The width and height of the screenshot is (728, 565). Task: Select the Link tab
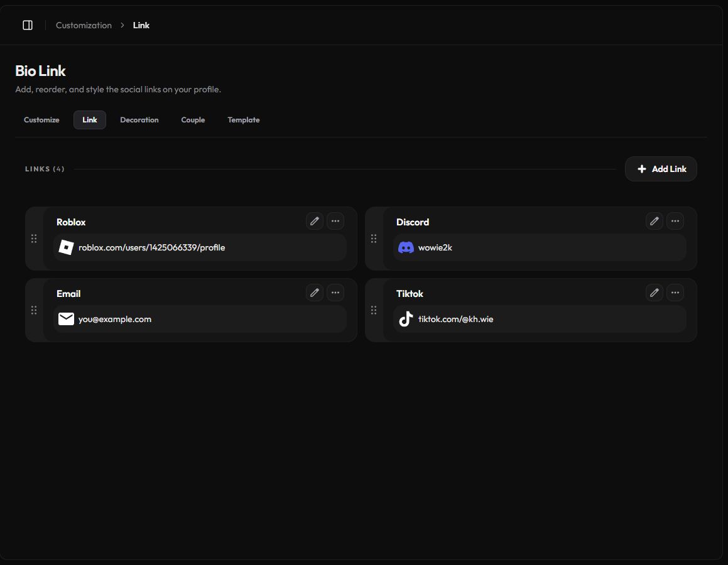90,120
